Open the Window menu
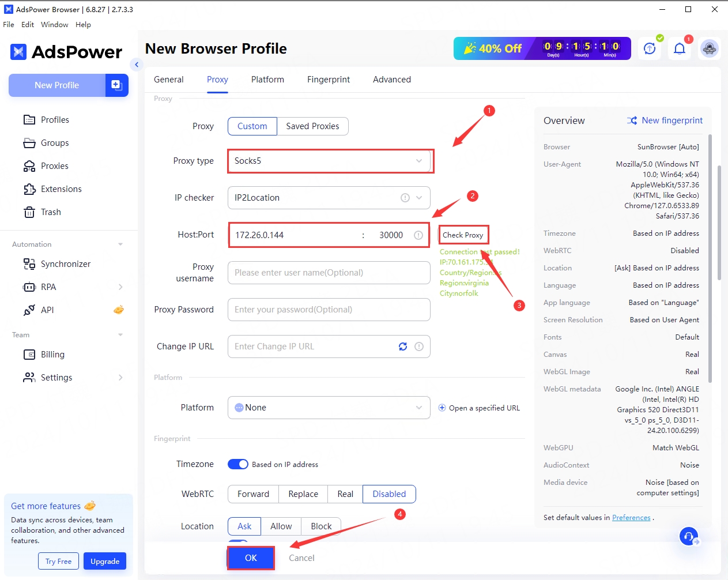Viewport: 728px width, 580px height. pos(54,25)
